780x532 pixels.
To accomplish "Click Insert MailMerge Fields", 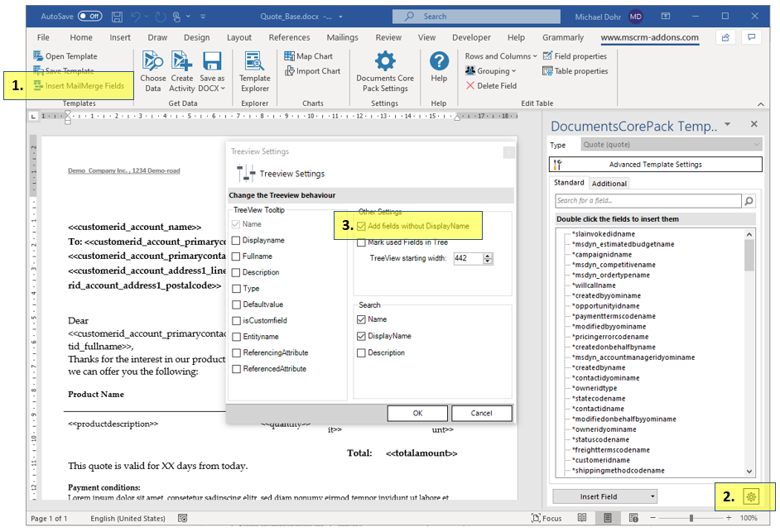I will [79, 85].
